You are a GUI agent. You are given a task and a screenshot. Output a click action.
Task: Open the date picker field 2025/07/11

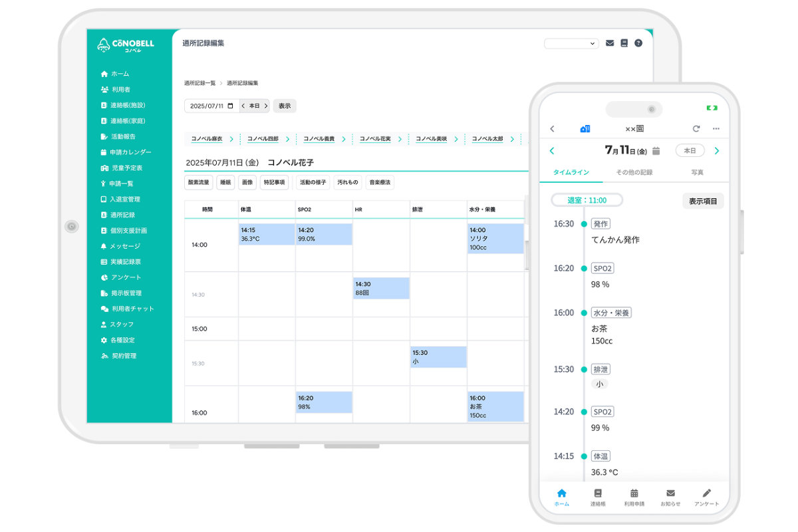click(x=211, y=106)
